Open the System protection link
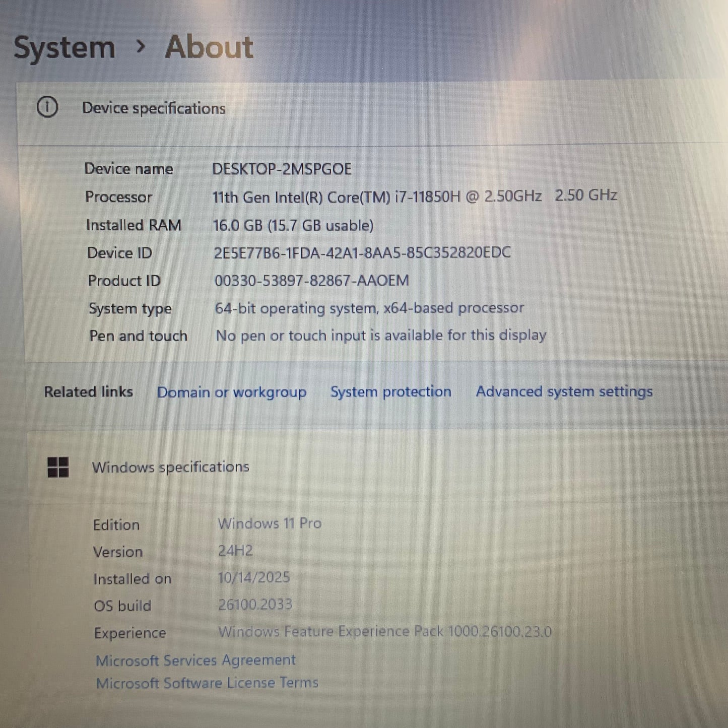The width and height of the screenshot is (728, 728). click(390, 391)
